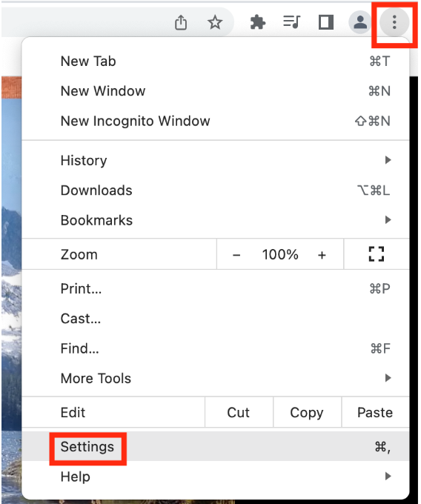Open the profile avatar icon
Screen dimensions: 421x504
(360, 22)
